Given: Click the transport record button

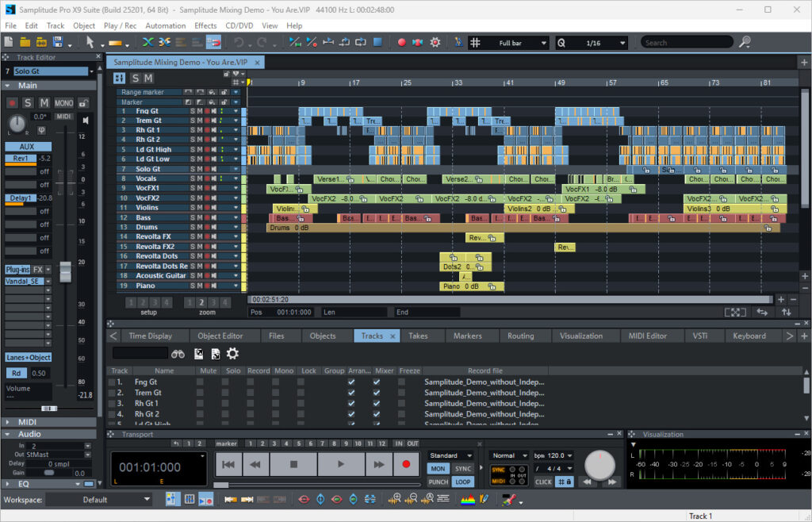Looking at the screenshot, I should [406, 465].
